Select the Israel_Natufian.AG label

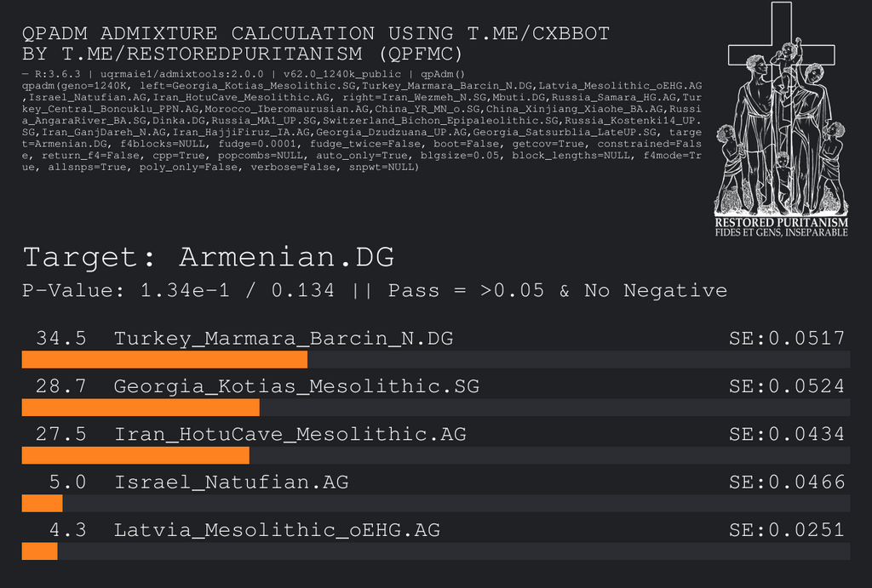(x=232, y=482)
